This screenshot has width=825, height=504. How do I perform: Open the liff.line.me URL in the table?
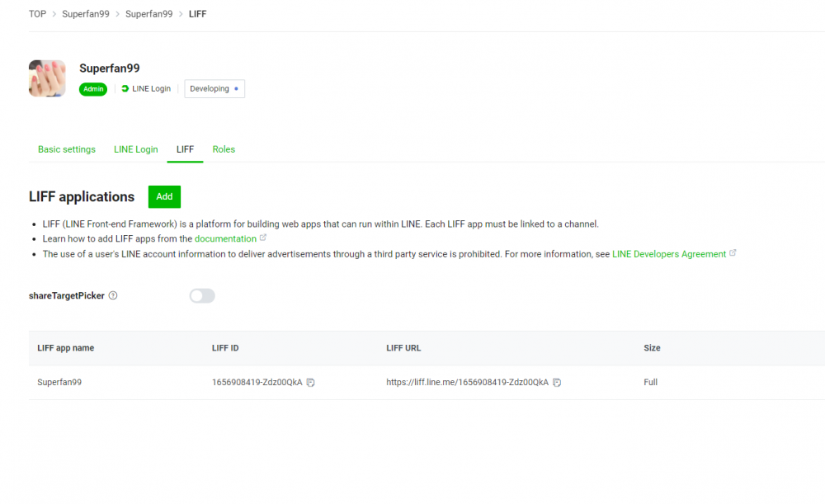pyautogui.click(x=466, y=382)
